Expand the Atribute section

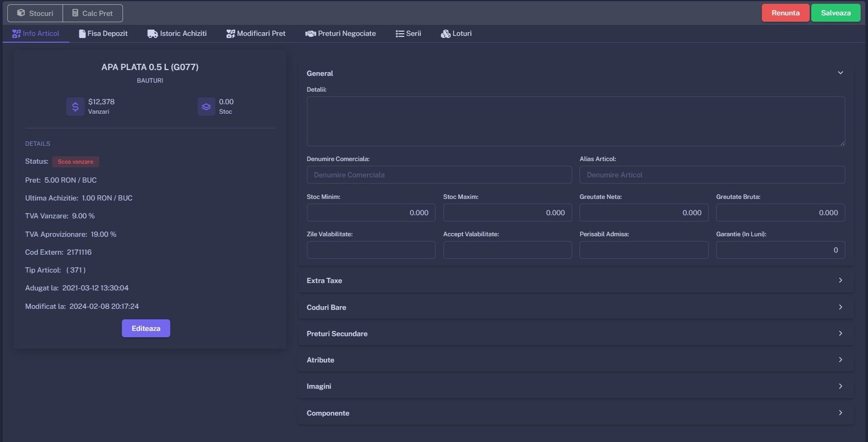pyautogui.click(x=576, y=359)
